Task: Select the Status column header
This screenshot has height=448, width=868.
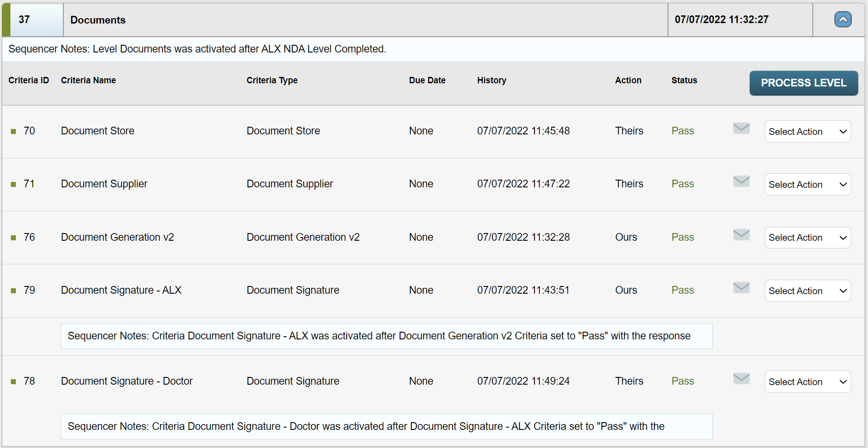Action: click(x=684, y=80)
